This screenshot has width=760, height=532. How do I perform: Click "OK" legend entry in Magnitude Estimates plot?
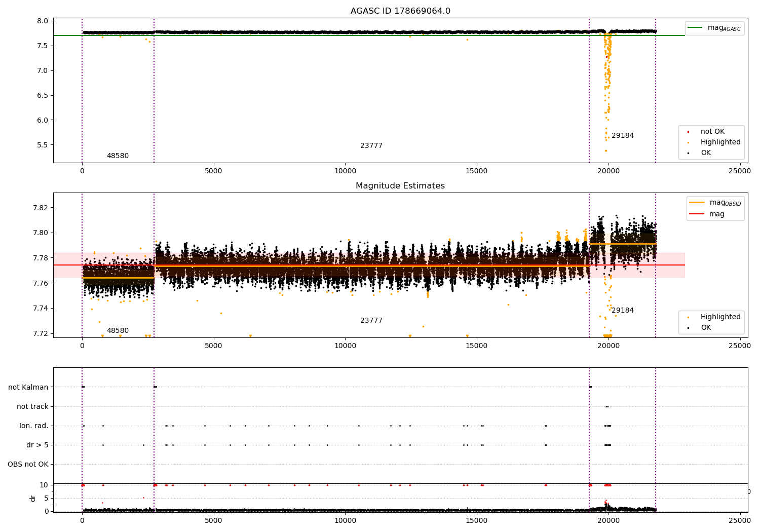coord(705,328)
